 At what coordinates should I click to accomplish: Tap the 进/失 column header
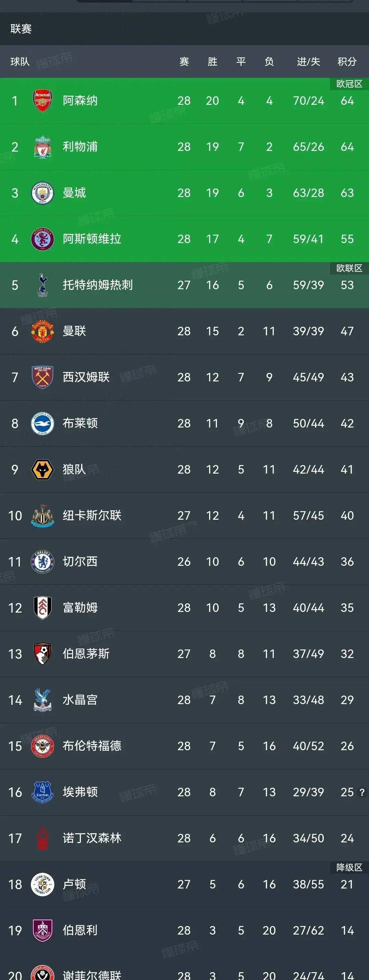[x=309, y=61]
